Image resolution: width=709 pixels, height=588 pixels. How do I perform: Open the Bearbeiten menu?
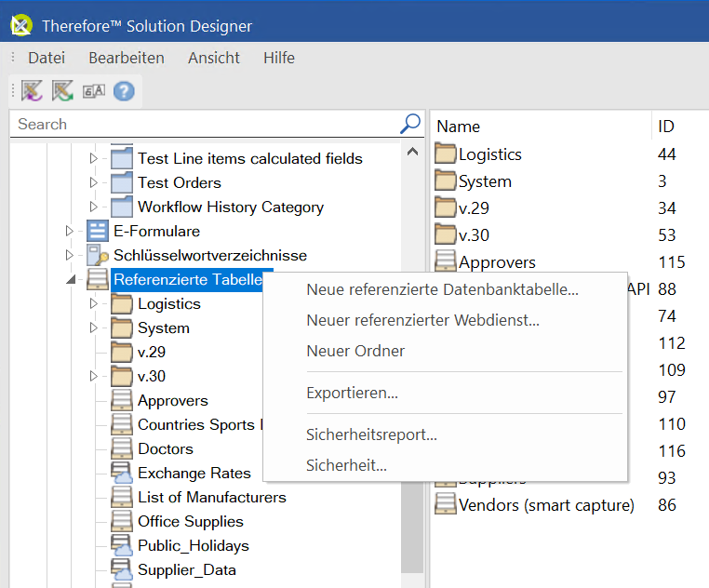tap(127, 58)
